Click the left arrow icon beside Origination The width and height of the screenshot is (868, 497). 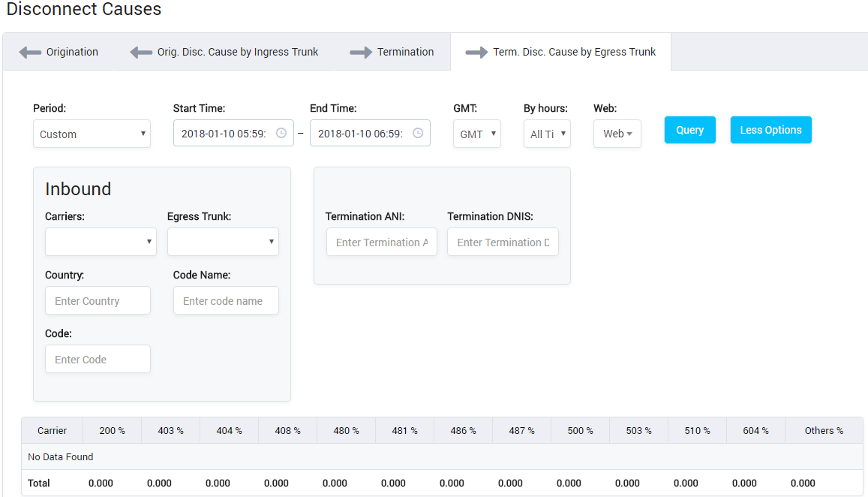[30, 53]
